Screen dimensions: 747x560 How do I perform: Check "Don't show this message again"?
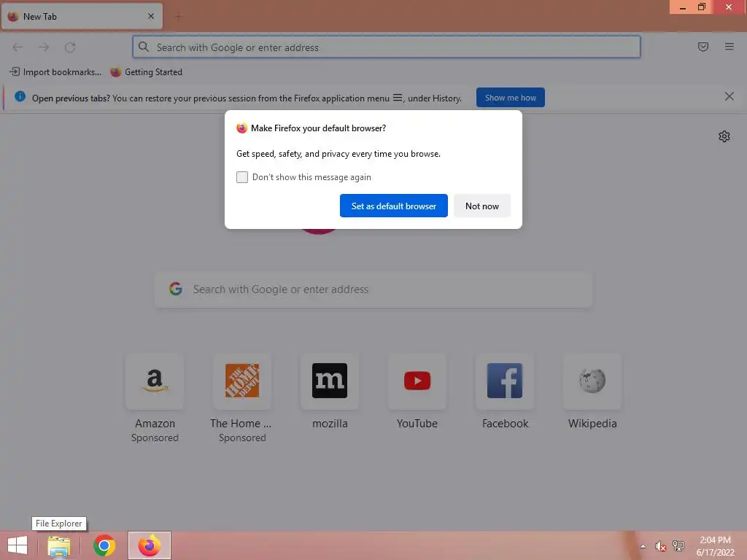pyautogui.click(x=242, y=177)
